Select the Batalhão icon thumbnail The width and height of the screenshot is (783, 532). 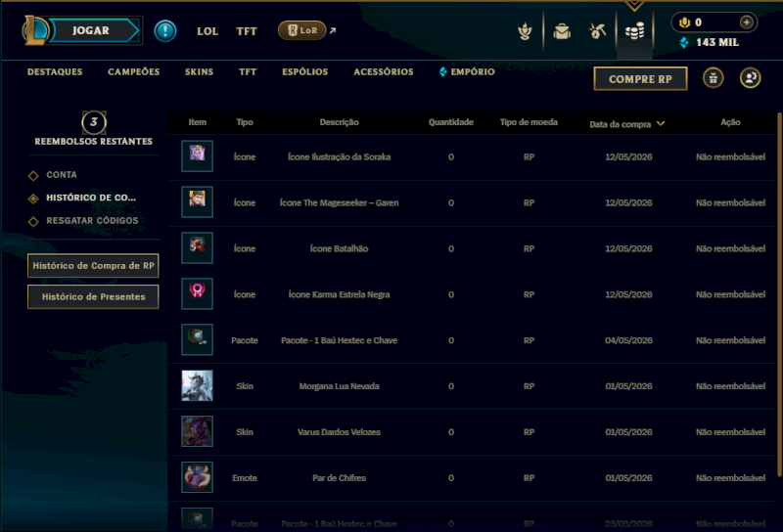point(198,248)
